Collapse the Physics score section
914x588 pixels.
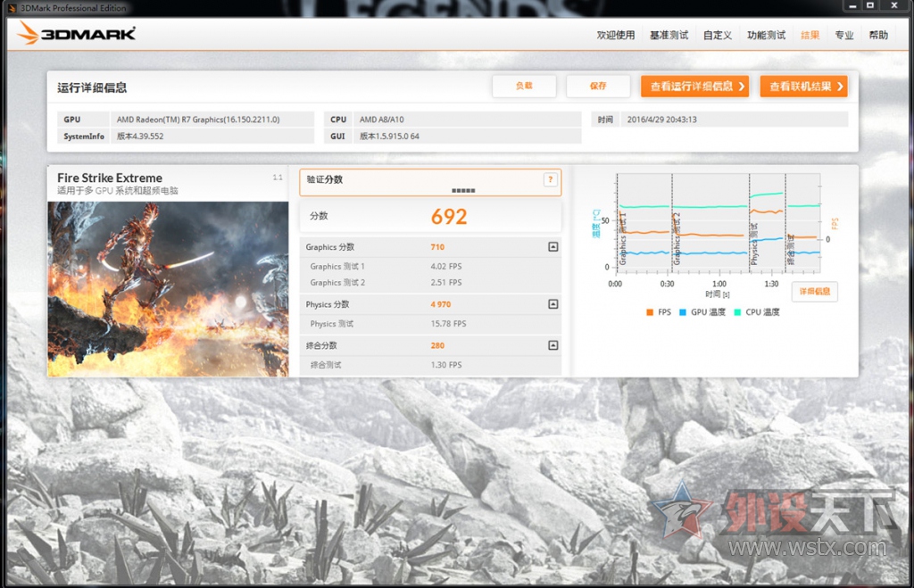[553, 304]
